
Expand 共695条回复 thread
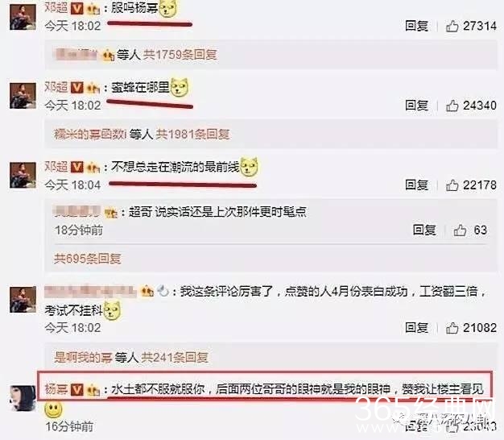pyautogui.click(x=88, y=259)
